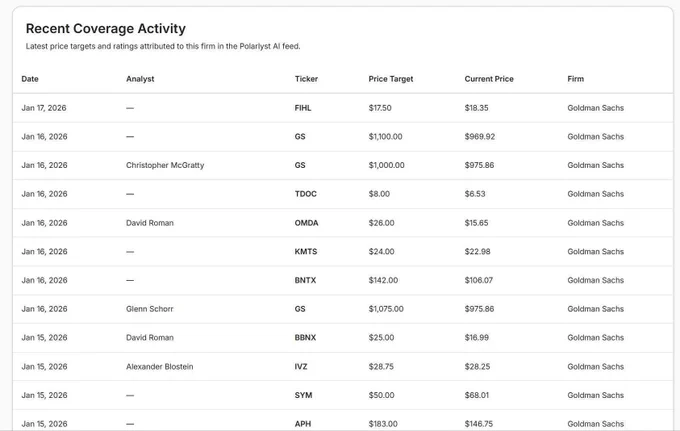Screen dimensions: 680x431
Task: Click current price $15.65
Action: 476,223
